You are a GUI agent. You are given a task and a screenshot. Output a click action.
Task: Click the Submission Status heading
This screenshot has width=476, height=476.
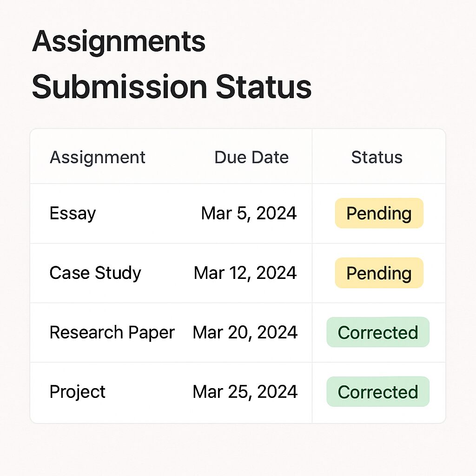172,87
